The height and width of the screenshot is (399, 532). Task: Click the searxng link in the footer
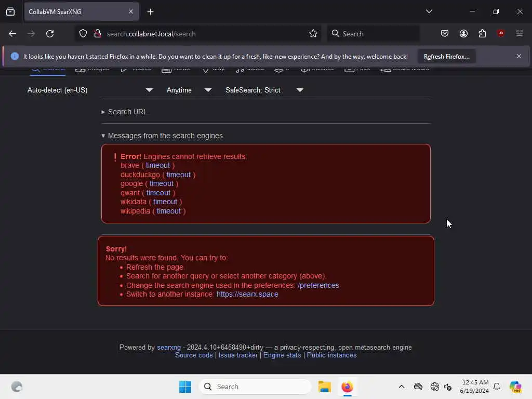tap(169, 348)
